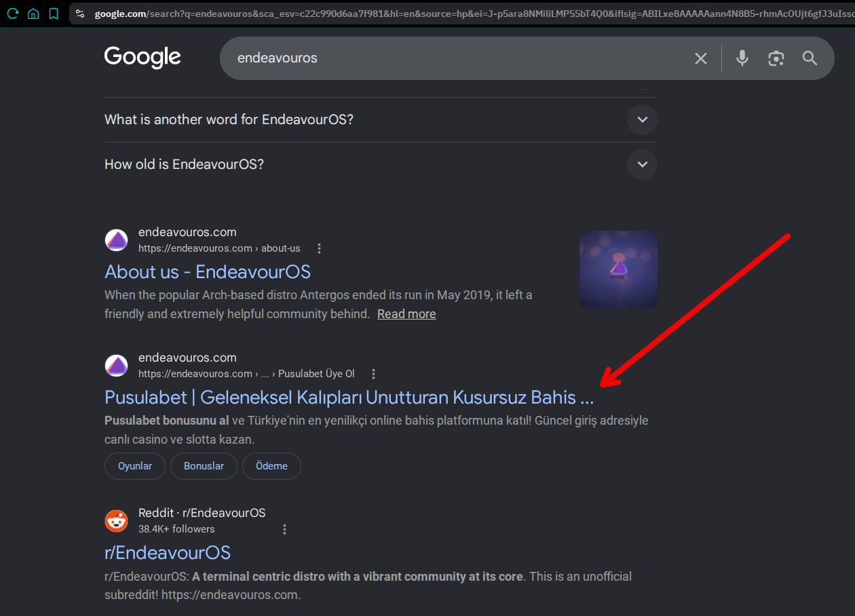Open three-dot menu beside Reddit result
Image resolution: width=855 pixels, height=616 pixels.
(284, 529)
